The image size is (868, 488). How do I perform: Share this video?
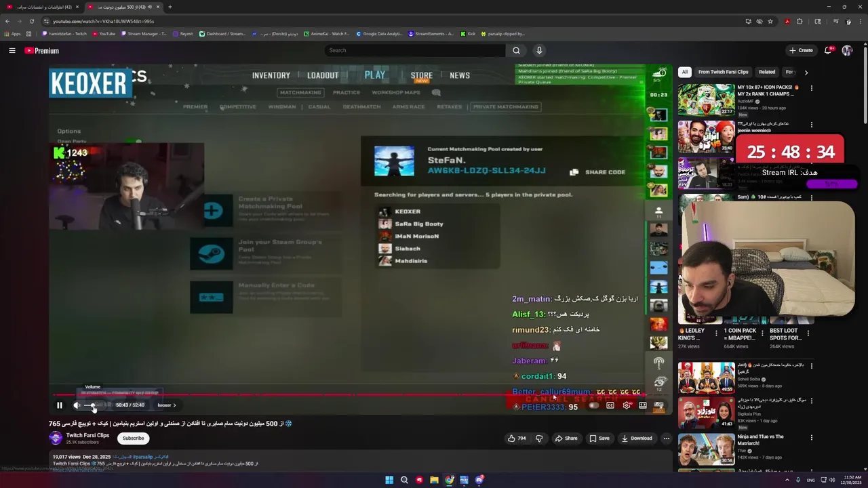tap(566, 439)
